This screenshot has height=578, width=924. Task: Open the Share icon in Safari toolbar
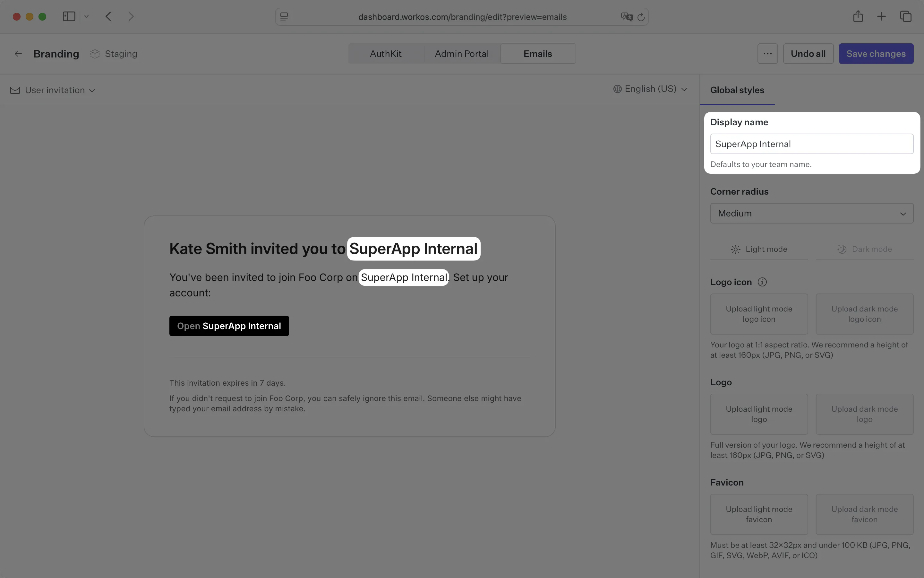(858, 16)
